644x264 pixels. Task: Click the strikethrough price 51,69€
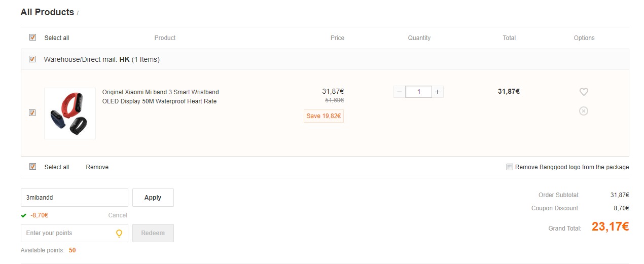click(334, 101)
